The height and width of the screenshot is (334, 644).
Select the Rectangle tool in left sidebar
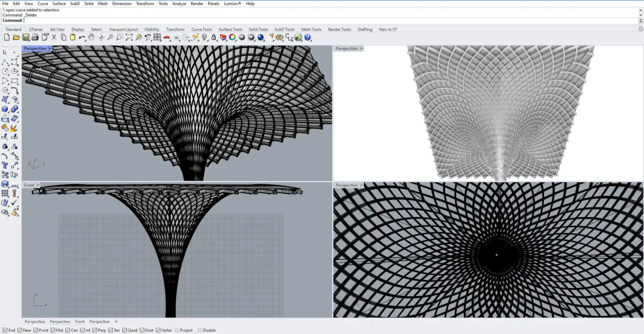[14, 80]
